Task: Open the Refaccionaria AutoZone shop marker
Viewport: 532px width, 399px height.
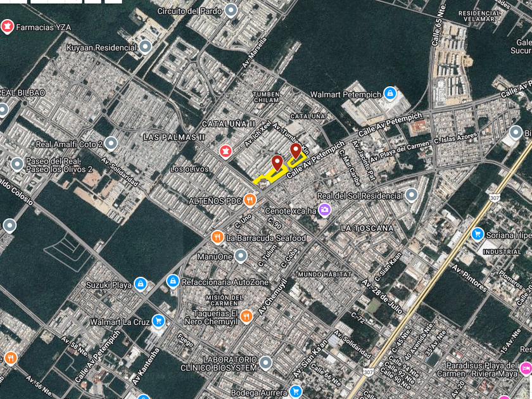Action: (x=173, y=281)
